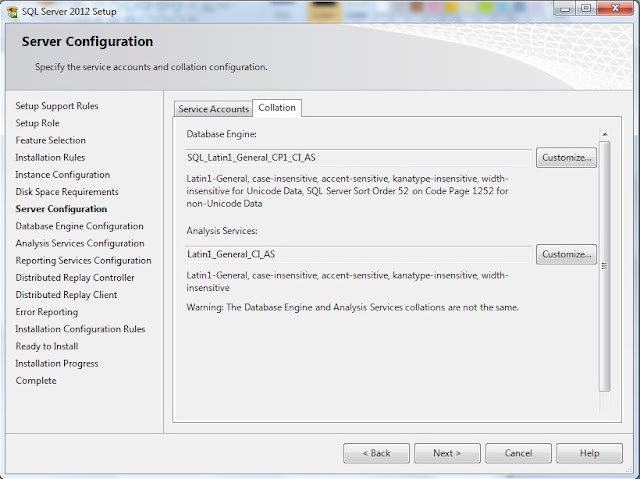Viewport: 640px width, 479px height.
Task: Select the Distributed Replay Client step
Action: (x=66, y=295)
